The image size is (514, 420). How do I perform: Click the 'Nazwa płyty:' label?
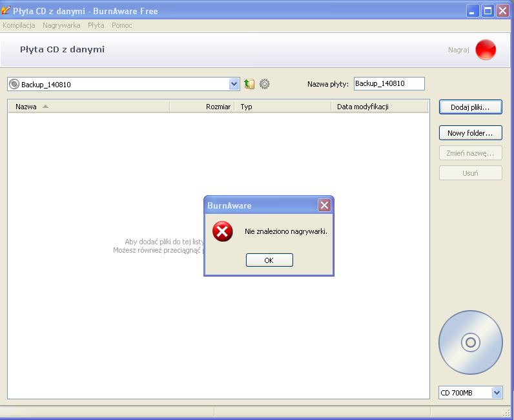pos(328,84)
